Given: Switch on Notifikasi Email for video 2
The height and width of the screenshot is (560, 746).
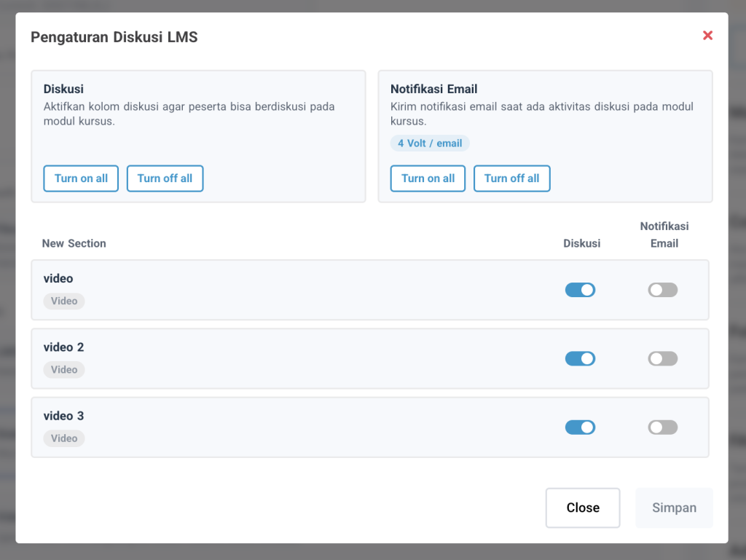Looking at the screenshot, I should [663, 358].
